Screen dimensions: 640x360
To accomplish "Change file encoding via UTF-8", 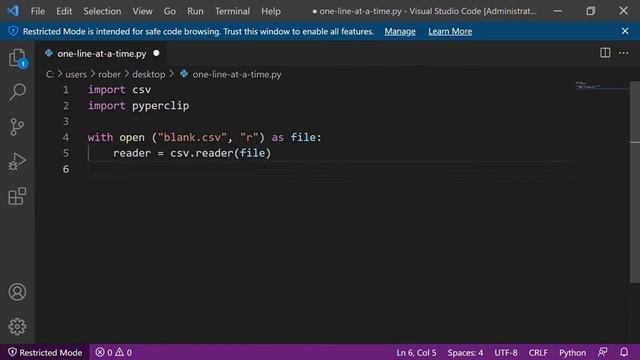I will click(x=506, y=352).
